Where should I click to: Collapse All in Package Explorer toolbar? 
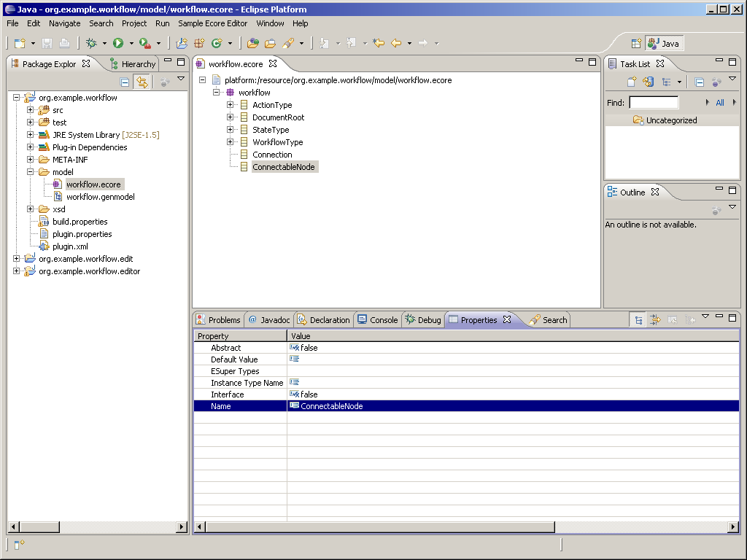coord(125,82)
